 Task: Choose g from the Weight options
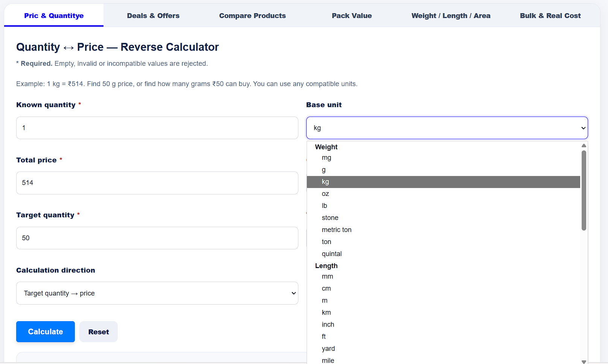(x=444, y=170)
